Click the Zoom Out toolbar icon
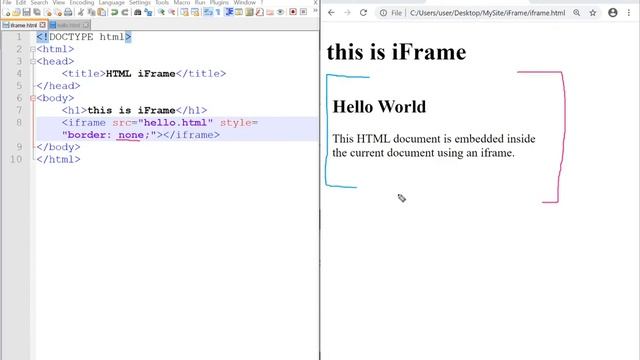Screen dimensions: 640x360 (172, 12)
